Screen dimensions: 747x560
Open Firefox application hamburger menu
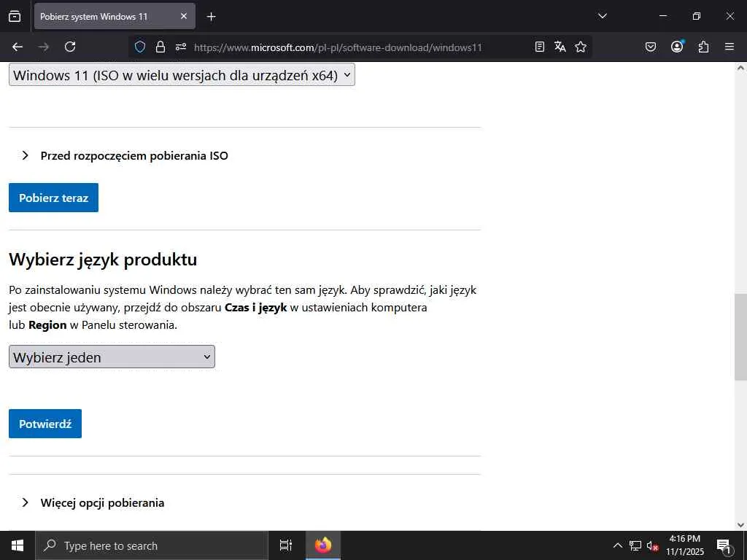pyautogui.click(x=729, y=47)
